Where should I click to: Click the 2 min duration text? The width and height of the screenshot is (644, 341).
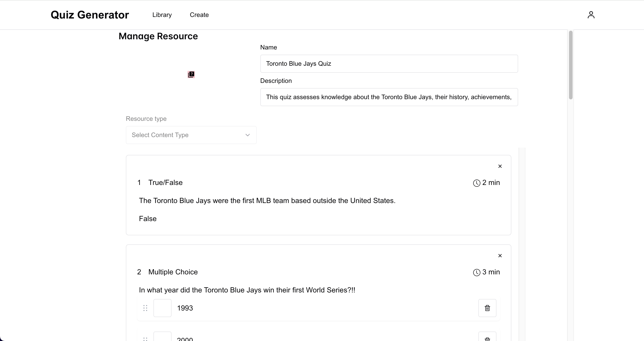pyautogui.click(x=491, y=183)
